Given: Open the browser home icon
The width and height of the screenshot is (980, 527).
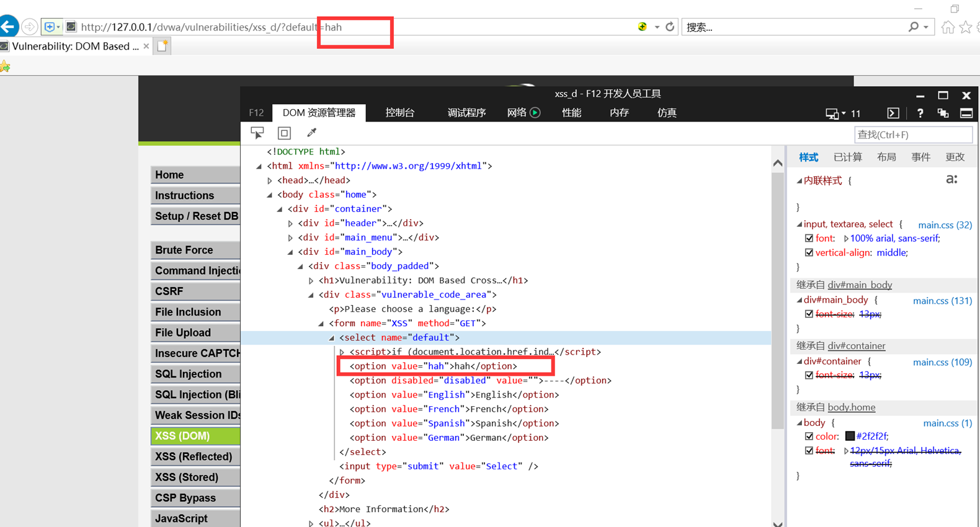Looking at the screenshot, I should click(947, 27).
